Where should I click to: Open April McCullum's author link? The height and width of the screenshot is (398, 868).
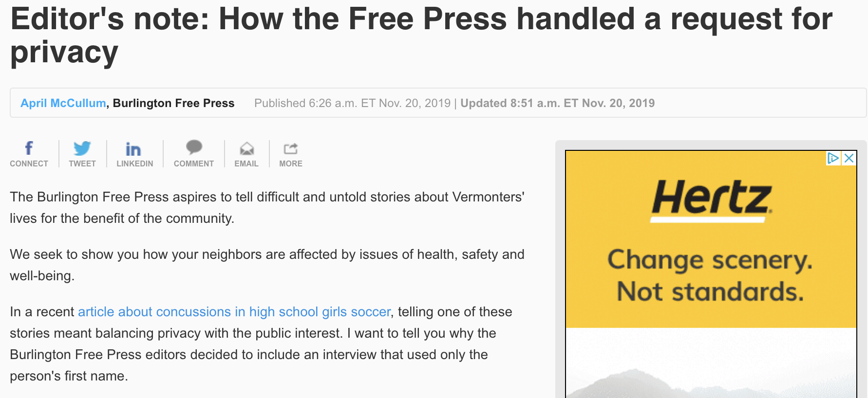pyautogui.click(x=63, y=103)
